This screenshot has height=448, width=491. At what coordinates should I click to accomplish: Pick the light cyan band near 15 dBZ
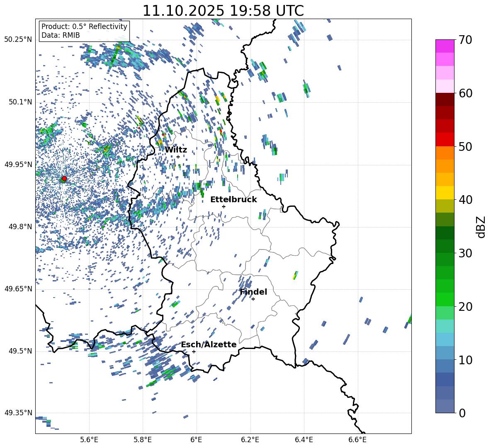(x=445, y=326)
